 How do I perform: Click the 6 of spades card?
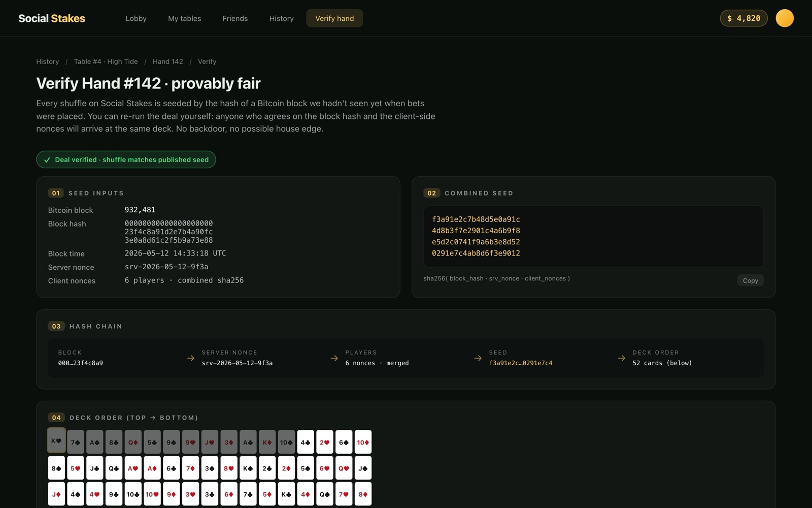[x=344, y=442]
